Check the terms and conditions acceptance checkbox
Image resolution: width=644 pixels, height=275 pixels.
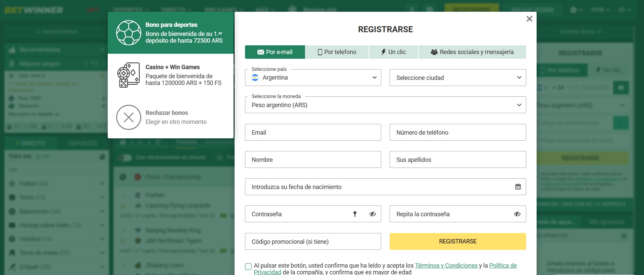click(x=248, y=267)
